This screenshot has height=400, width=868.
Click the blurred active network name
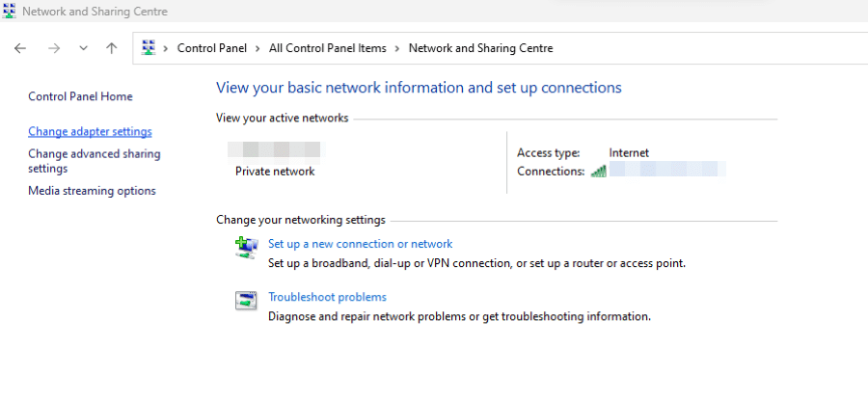click(275, 149)
